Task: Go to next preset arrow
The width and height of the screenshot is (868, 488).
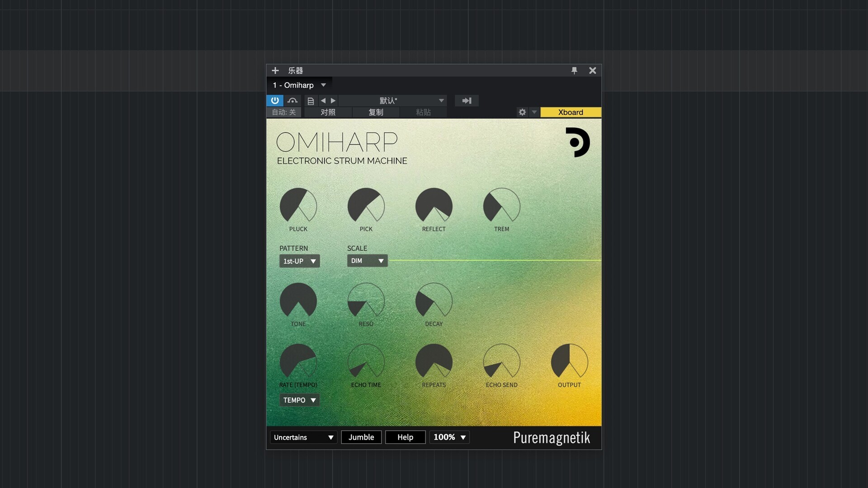Action: pyautogui.click(x=333, y=101)
